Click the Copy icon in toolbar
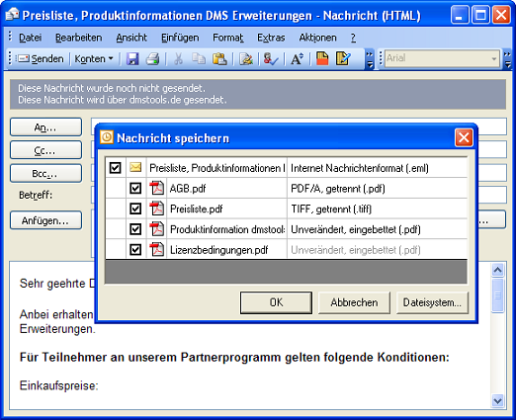 coord(199,59)
